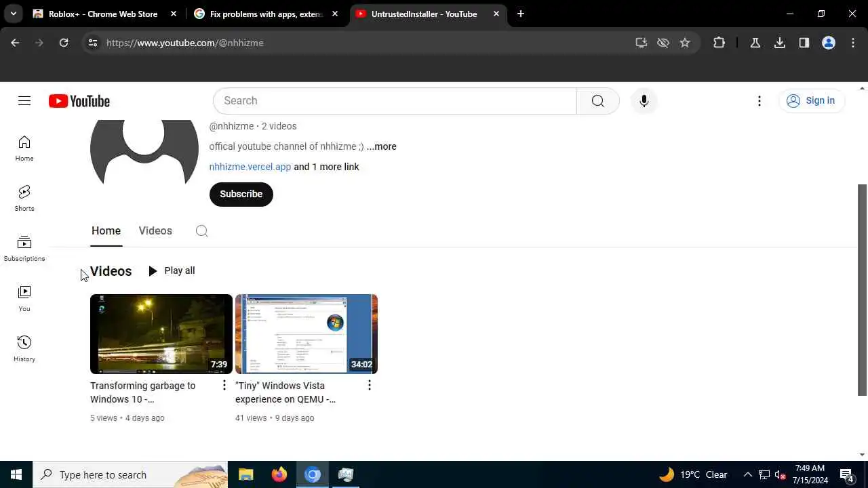Viewport: 868px width, 488px height.
Task: Open the 7:39 video thumbnail
Action: coord(161,334)
